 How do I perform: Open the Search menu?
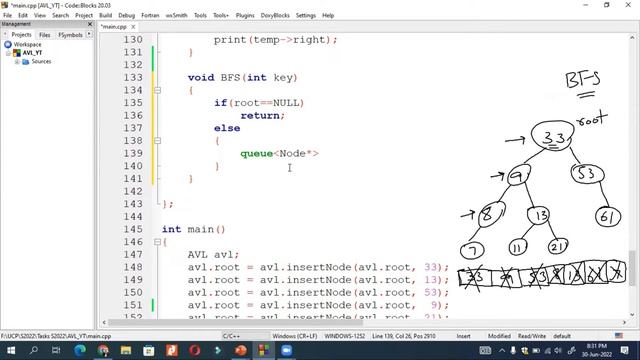[x=60, y=15]
